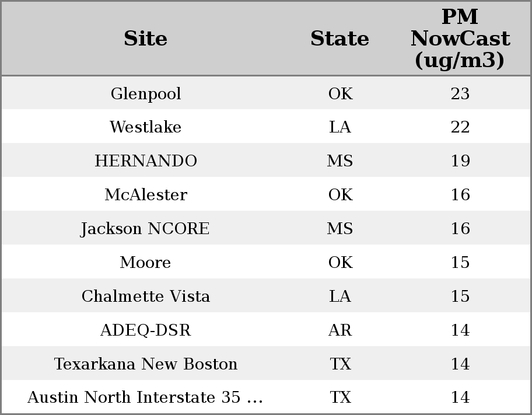532x415 pixels.
Task: Select the PM value 22 for Westlake
Action: point(460,127)
